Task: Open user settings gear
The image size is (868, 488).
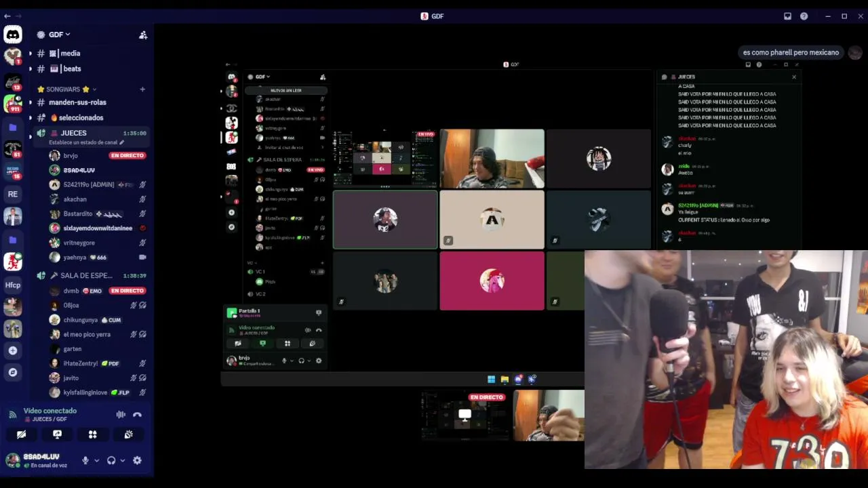Action: pyautogui.click(x=137, y=460)
